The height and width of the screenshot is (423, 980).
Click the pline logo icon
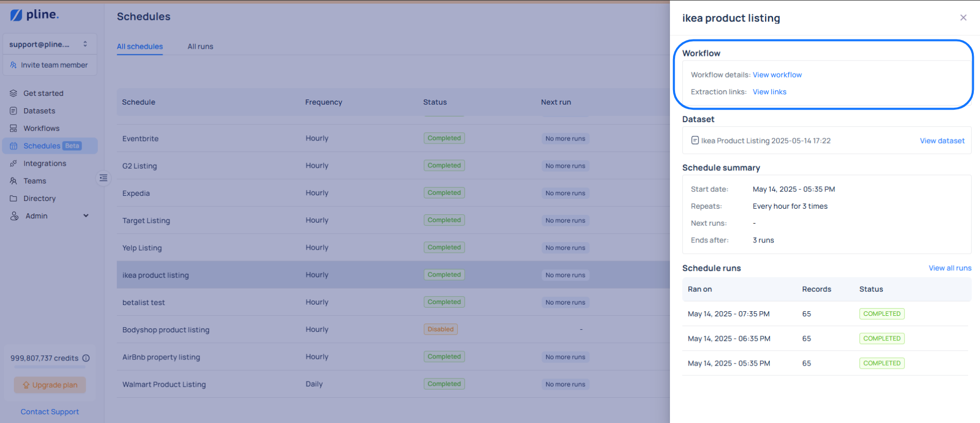click(x=16, y=15)
